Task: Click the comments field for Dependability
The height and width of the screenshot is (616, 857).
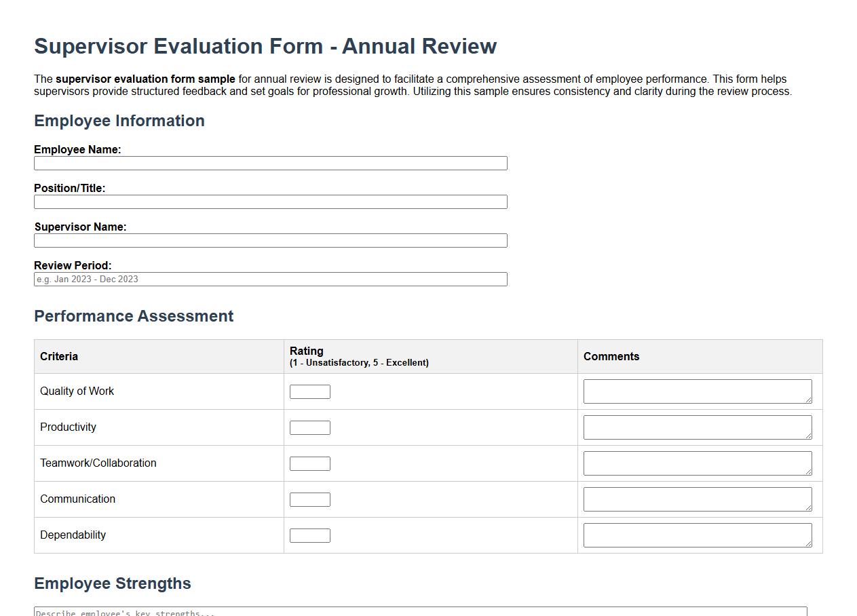Action: click(696, 535)
